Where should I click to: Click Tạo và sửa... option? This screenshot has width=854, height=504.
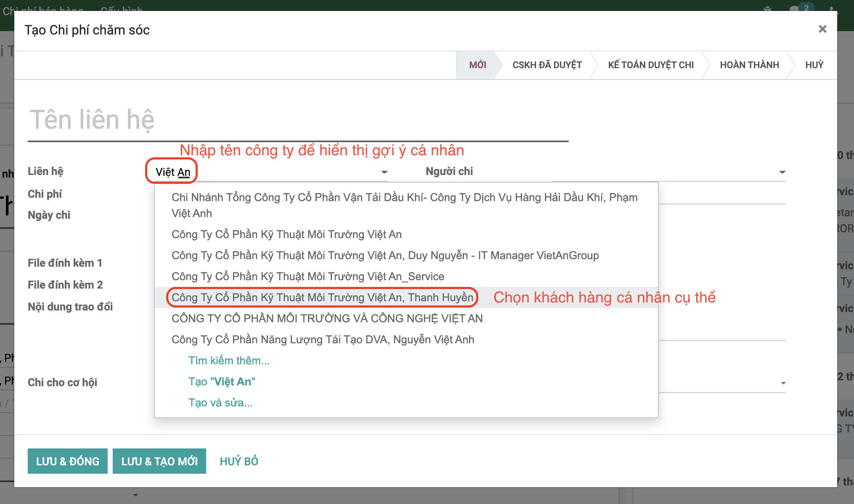pyautogui.click(x=220, y=403)
